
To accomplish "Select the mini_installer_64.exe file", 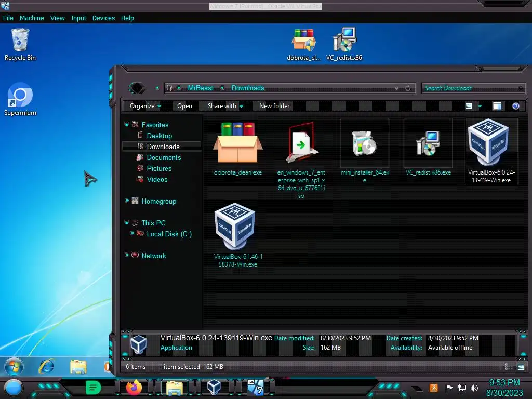I will 365,152.
